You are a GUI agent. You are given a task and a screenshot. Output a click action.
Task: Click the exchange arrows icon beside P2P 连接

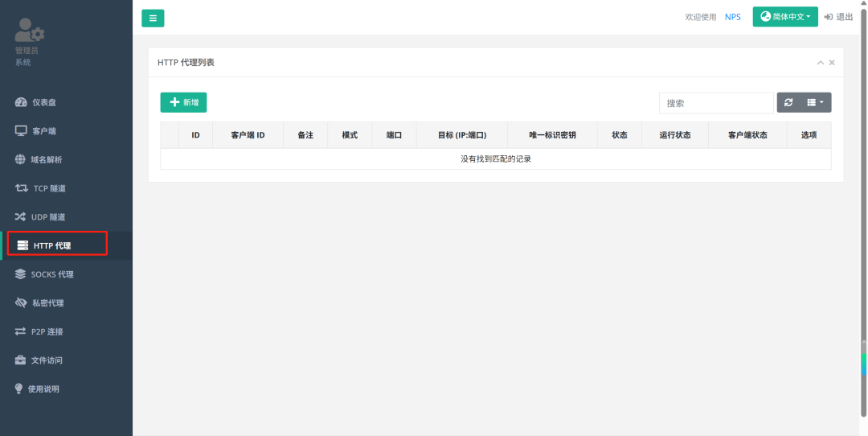click(x=20, y=331)
